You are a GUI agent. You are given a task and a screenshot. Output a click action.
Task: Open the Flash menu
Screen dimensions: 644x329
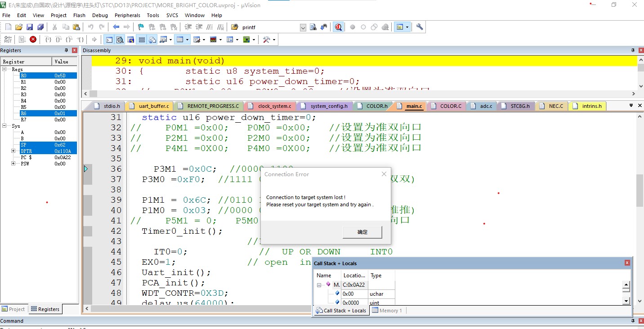tap(79, 15)
